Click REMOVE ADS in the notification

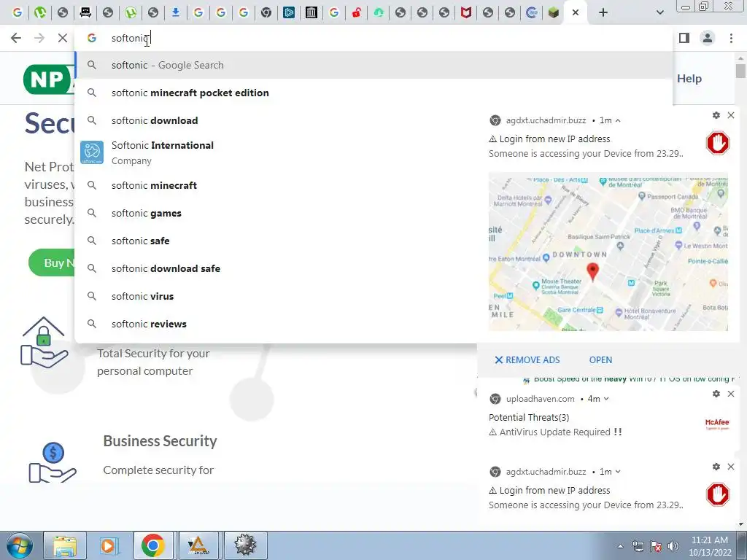(x=527, y=360)
